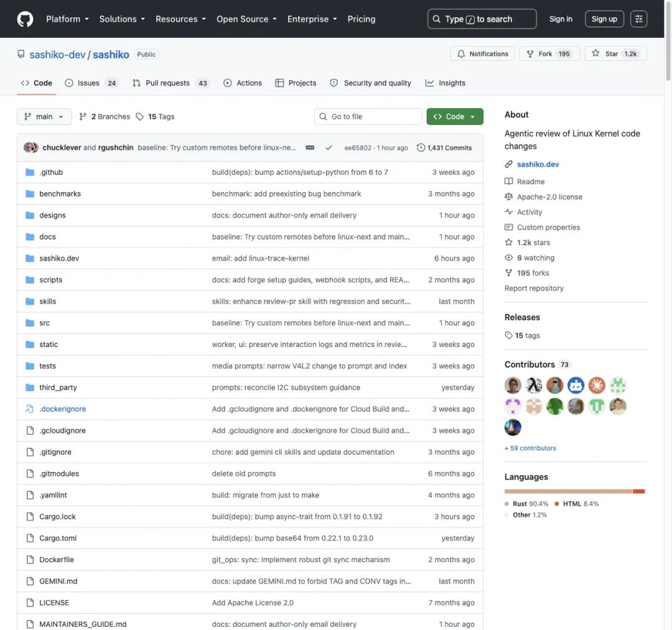Go to the GitHub homepage via the octocat logo

(25, 19)
